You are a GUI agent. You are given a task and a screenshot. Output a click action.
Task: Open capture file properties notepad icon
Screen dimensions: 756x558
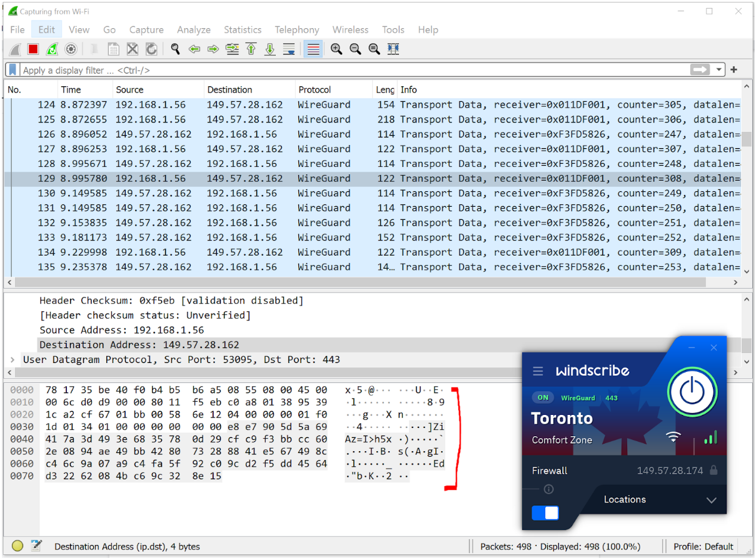click(x=36, y=546)
